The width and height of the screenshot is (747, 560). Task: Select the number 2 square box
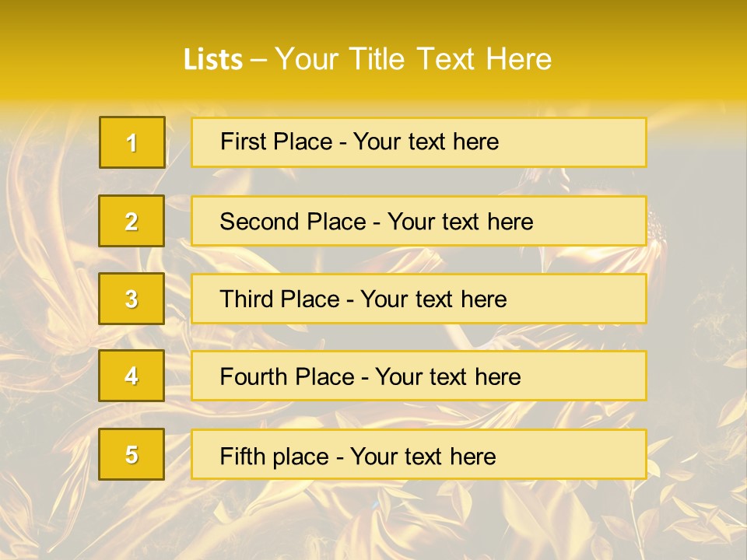[x=132, y=221]
